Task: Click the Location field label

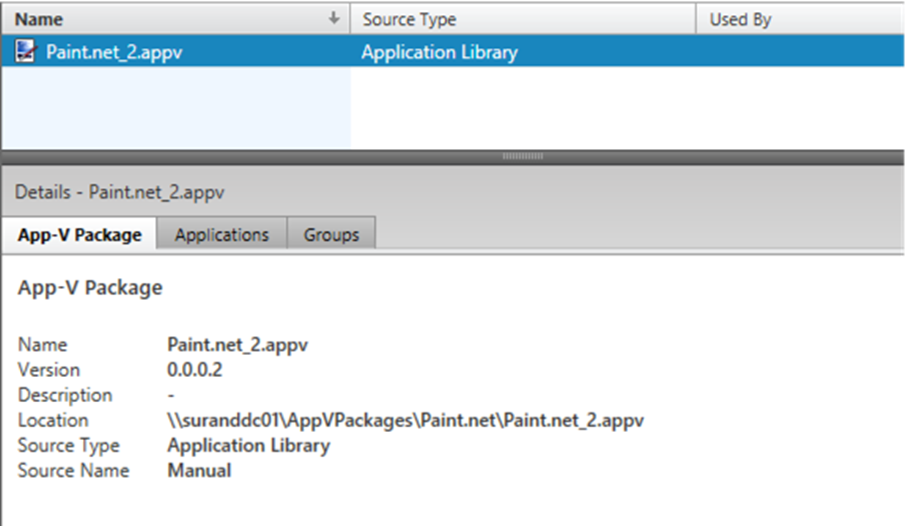Action: (53, 420)
